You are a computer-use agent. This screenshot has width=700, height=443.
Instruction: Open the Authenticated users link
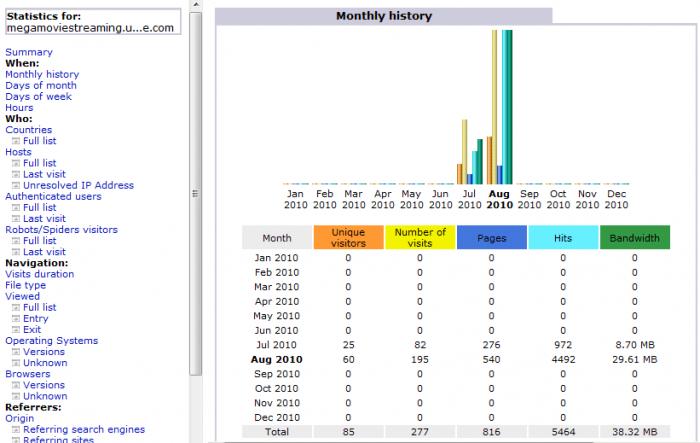point(53,196)
